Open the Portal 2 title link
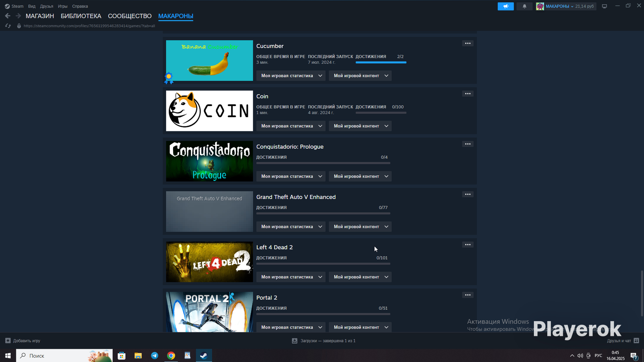 pyautogui.click(x=267, y=298)
